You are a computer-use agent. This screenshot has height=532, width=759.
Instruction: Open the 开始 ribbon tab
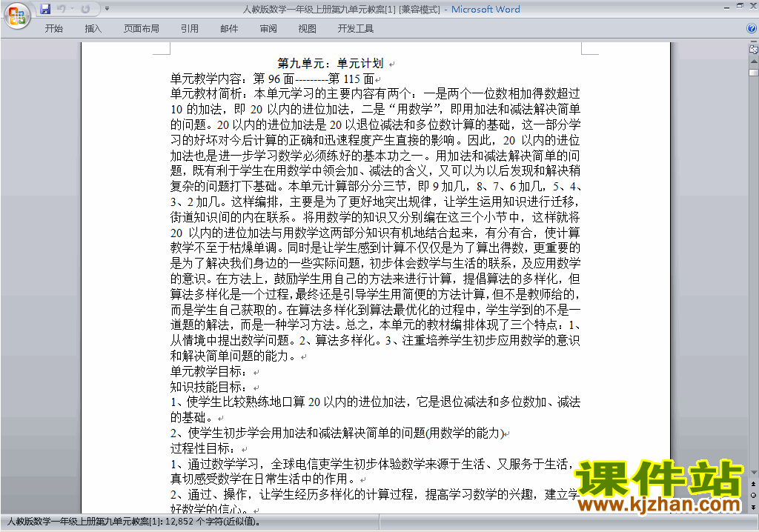53,29
